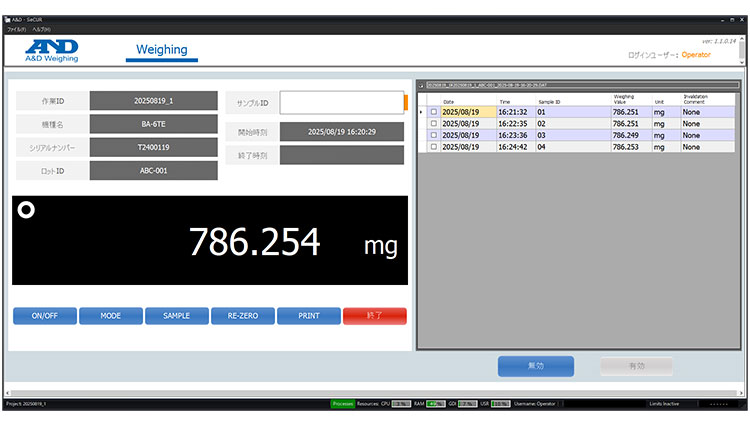Click the red 終了 button

pos(375,316)
